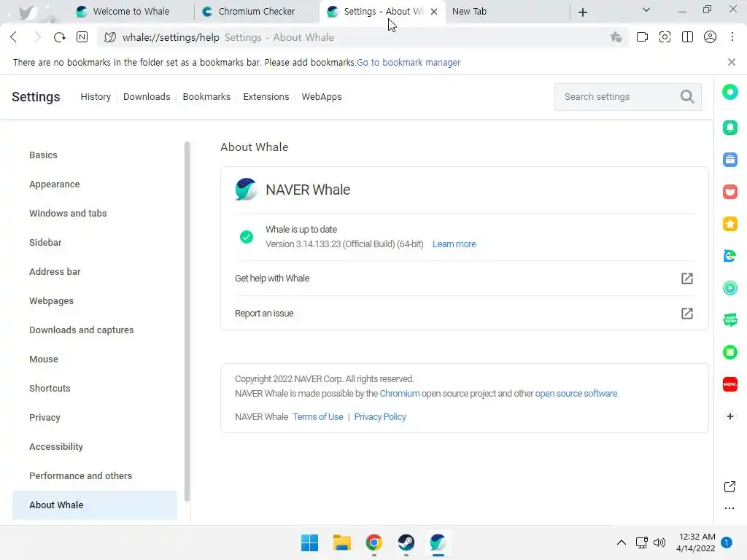Screen dimensions: 747x560
Task: Click the site info icon in address bar
Action: click(110, 37)
